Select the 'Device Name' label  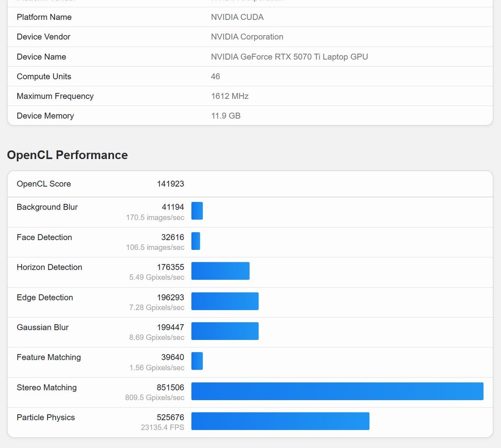click(41, 57)
